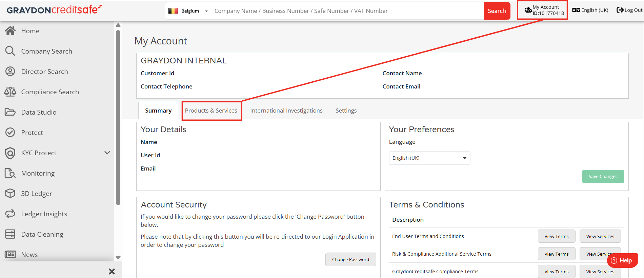Open the red Help button
This screenshot has width=644, height=278.
[x=623, y=260]
